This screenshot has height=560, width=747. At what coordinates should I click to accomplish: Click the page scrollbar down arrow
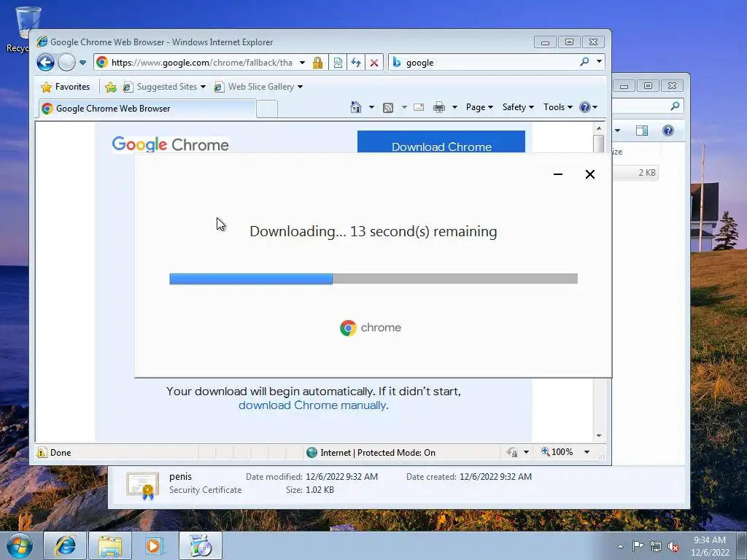599,436
